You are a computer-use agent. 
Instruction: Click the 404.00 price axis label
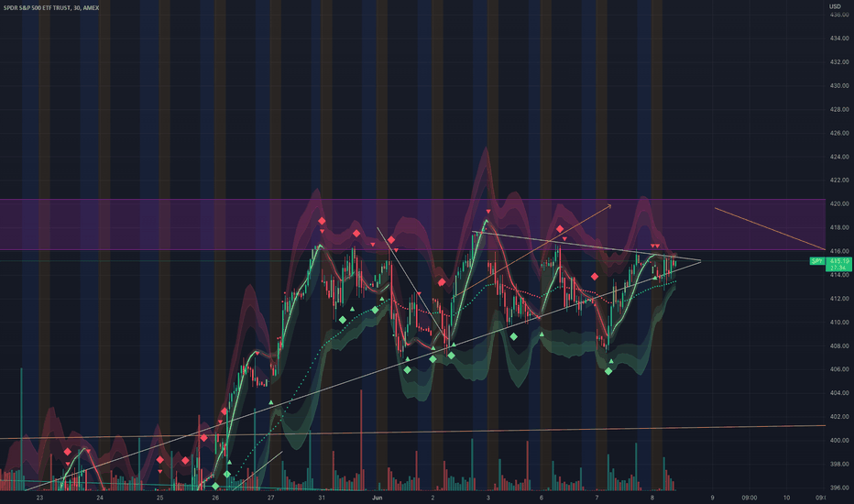[x=839, y=393]
